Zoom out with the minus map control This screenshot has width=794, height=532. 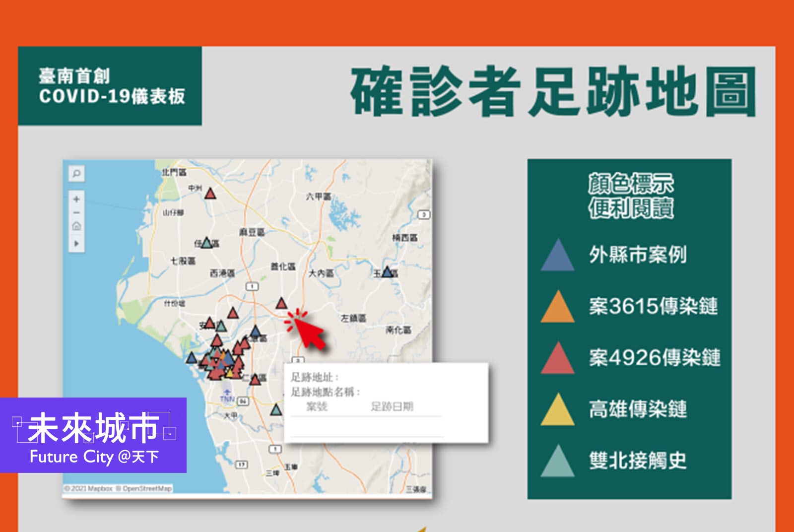tap(76, 212)
